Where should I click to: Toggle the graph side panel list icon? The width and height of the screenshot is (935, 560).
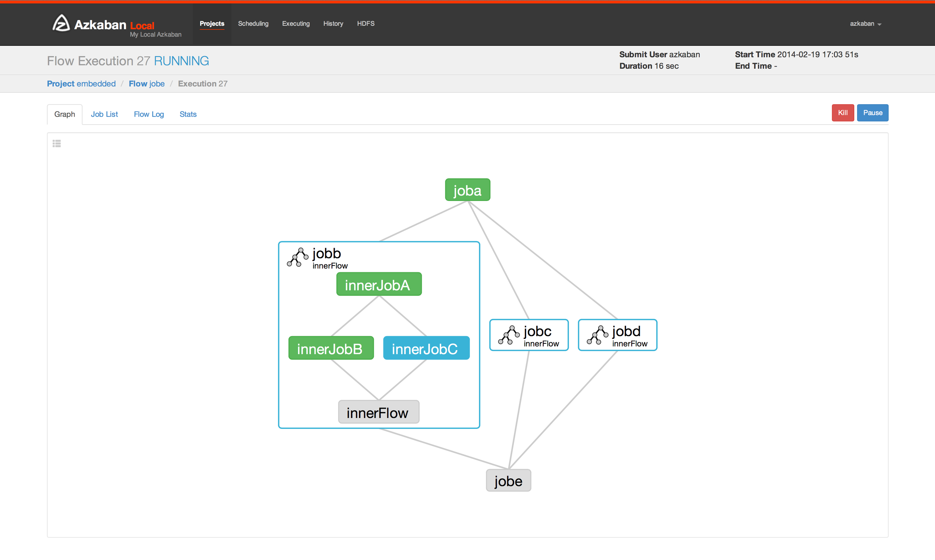tap(57, 143)
